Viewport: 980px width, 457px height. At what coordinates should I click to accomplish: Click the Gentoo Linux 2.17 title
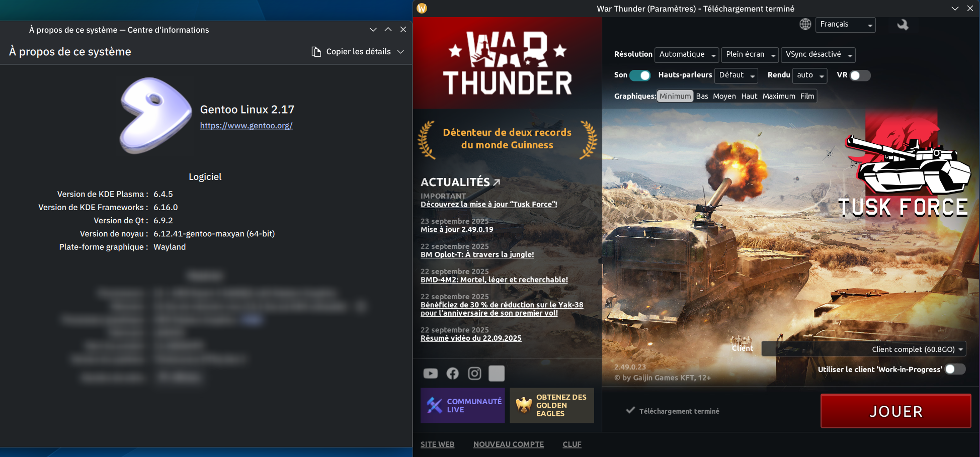point(247,110)
